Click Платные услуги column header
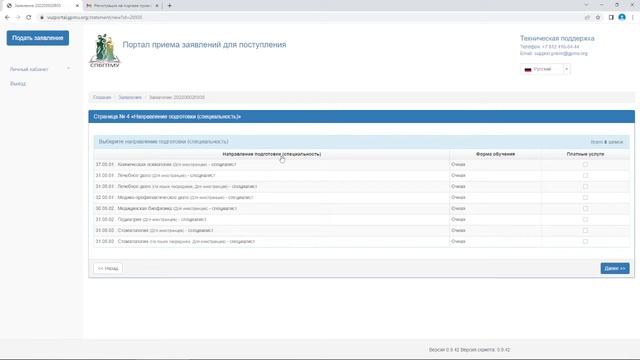 point(585,154)
